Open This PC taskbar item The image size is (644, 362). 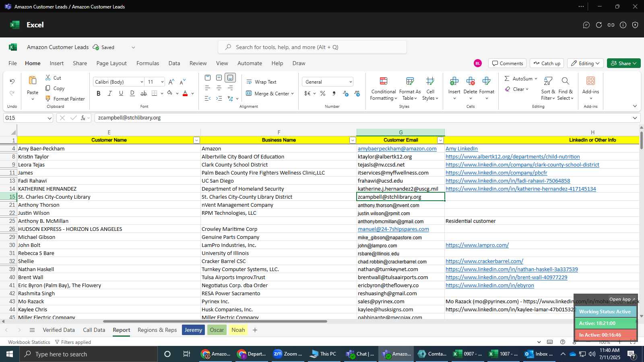click(x=323, y=354)
